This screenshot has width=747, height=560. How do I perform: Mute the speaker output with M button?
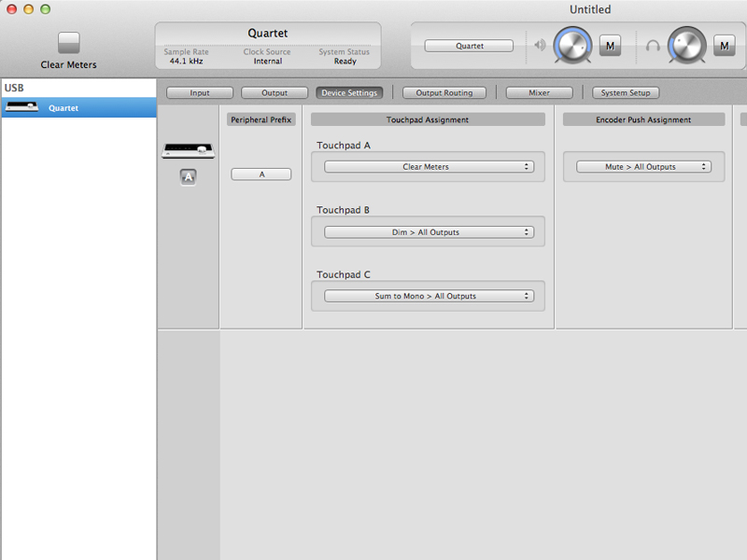[x=610, y=46]
